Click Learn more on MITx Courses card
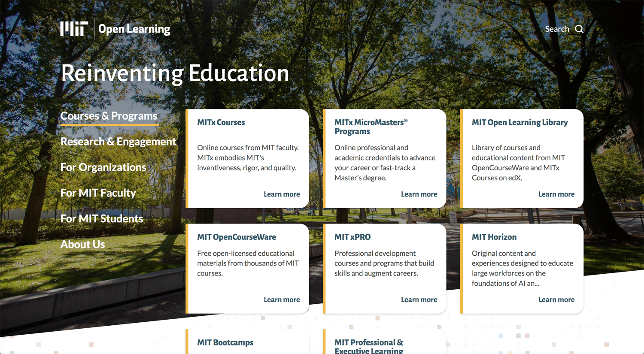This screenshot has height=354, width=644. (x=282, y=194)
